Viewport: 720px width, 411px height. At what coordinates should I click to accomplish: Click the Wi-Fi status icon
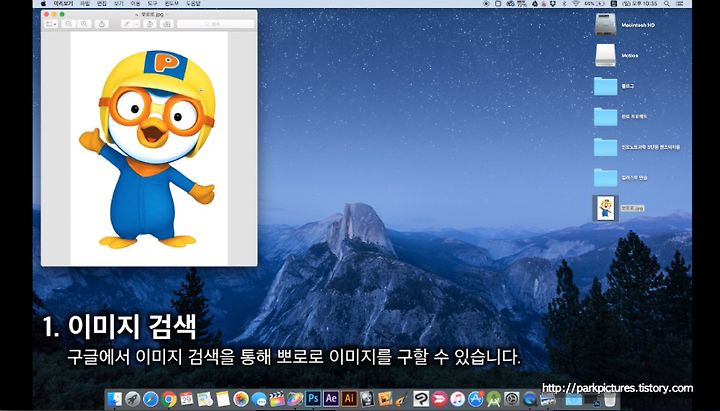[x=575, y=4]
